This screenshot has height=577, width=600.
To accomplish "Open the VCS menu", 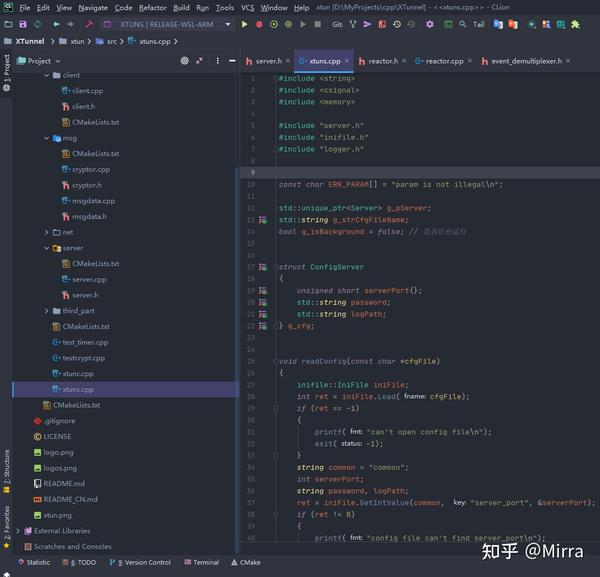I will tap(247, 8).
